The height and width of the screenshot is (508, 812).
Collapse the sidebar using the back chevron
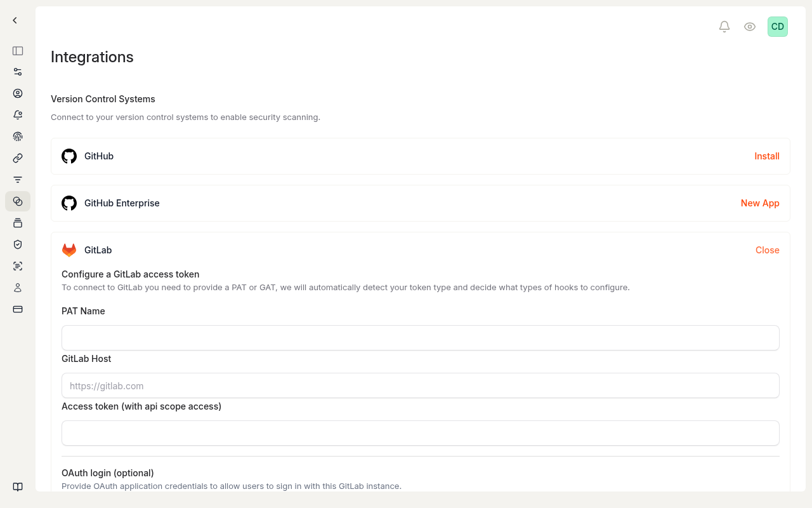(14, 20)
